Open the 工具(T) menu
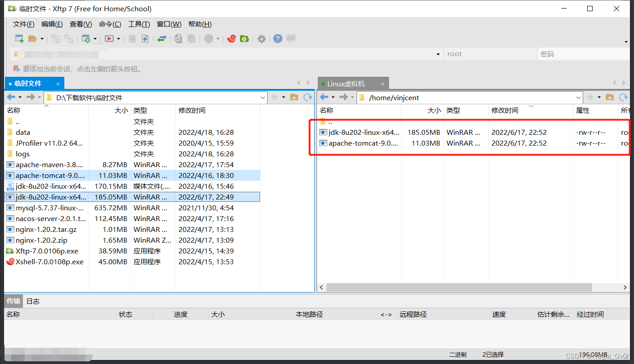The height and width of the screenshot is (364, 634). tap(139, 24)
